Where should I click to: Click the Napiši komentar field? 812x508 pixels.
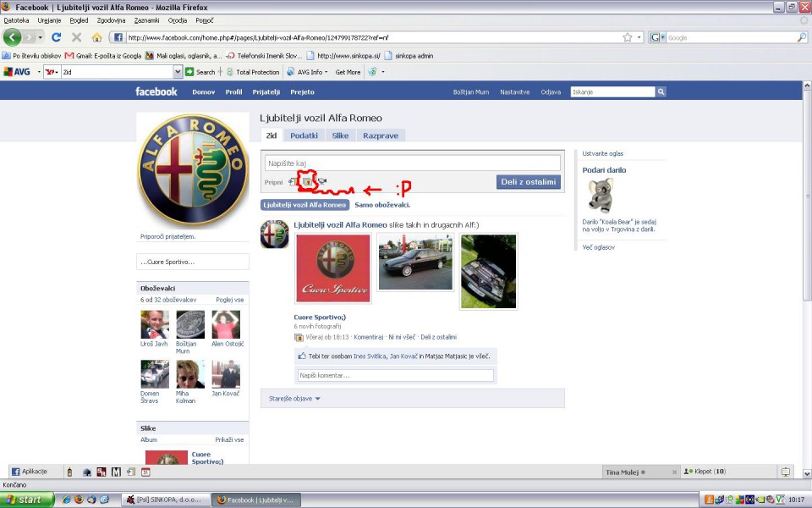coord(396,375)
